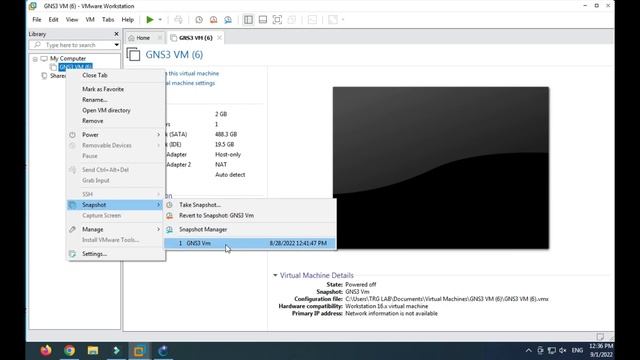
Task: Enter full screen mode via toolbar icon
Action: point(277,20)
